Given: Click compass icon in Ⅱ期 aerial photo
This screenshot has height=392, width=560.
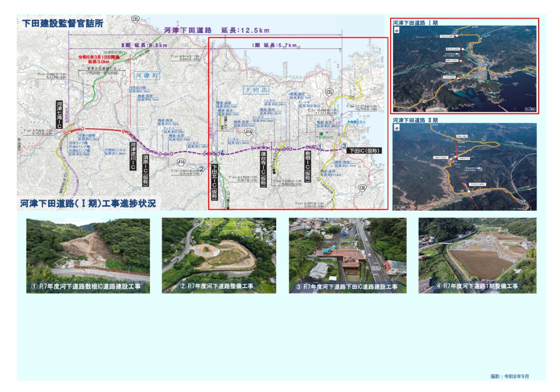Looking at the screenshot, I should pyautogui.click(x=397, y=128).
